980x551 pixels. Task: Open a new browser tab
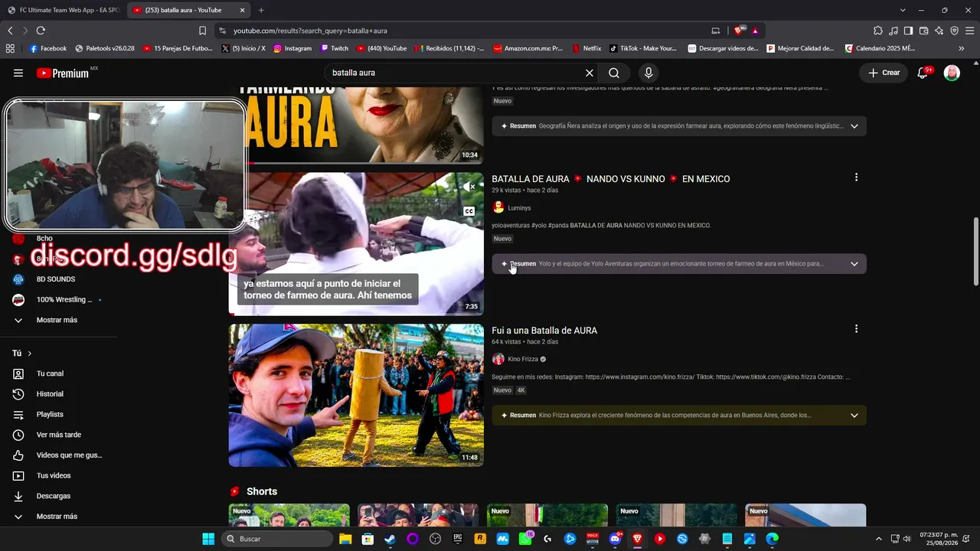pyautogui.click(x=261, y=10)
